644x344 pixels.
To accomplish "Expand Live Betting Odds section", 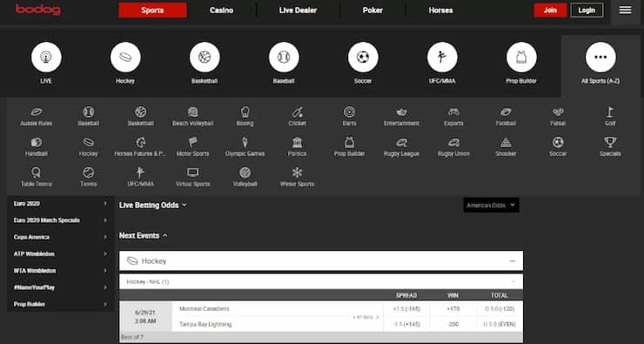I will (153, 205).
